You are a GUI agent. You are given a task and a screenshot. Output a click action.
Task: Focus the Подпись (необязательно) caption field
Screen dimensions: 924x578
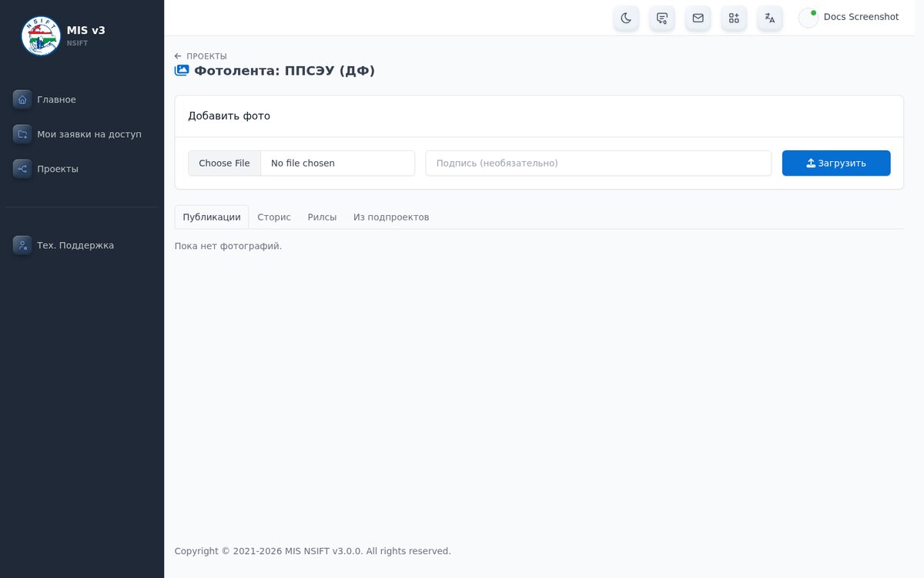(x=598, y=163)
